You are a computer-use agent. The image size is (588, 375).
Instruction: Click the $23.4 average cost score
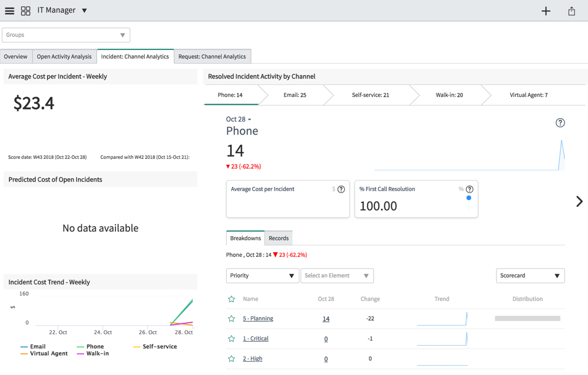click(34, 103)
